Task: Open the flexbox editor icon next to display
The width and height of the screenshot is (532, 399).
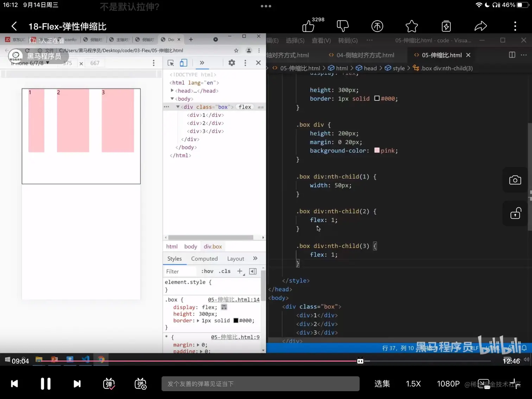Action: pos(224,307)
